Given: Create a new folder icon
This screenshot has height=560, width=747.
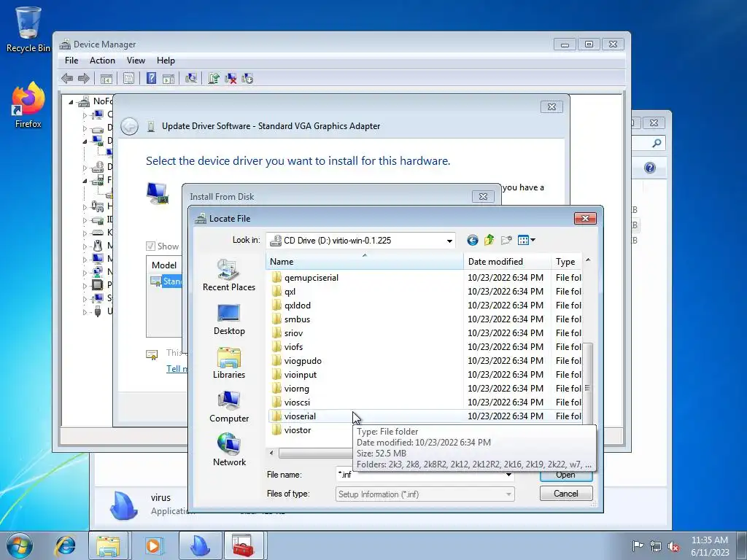Looking at the screenshot, I should tap(506, 240).
